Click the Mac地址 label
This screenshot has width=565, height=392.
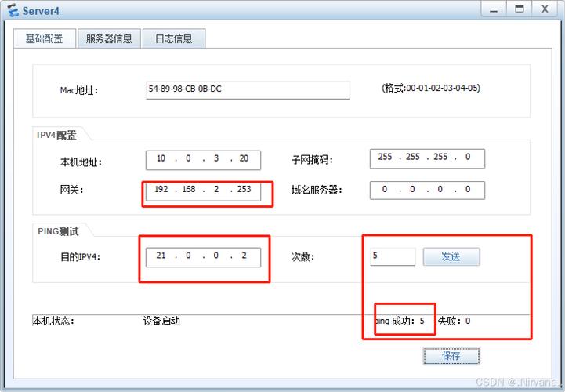click(x=79, y=90)
